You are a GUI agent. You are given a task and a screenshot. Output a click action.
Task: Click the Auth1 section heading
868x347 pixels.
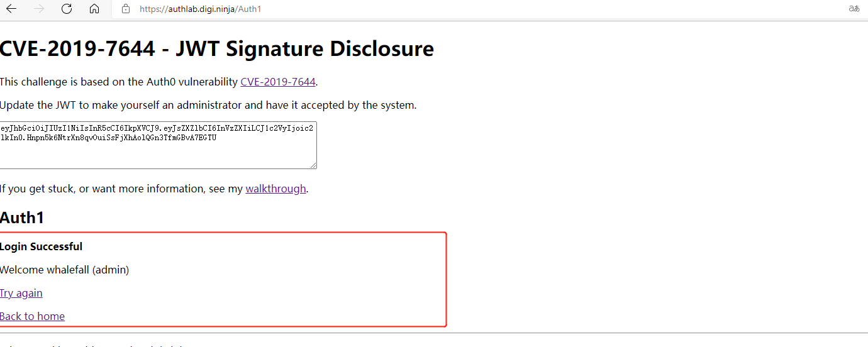click(23, 218)
